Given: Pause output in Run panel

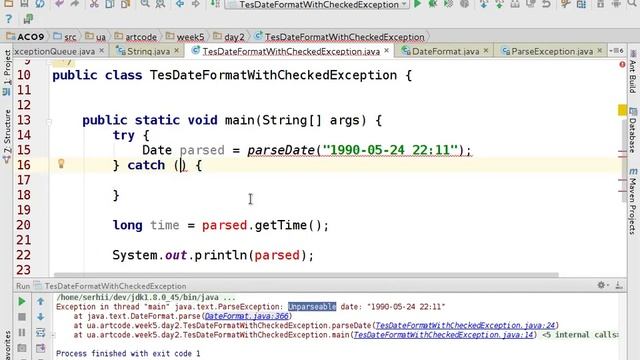Looking at the screenshot, I should click(22, 332).
